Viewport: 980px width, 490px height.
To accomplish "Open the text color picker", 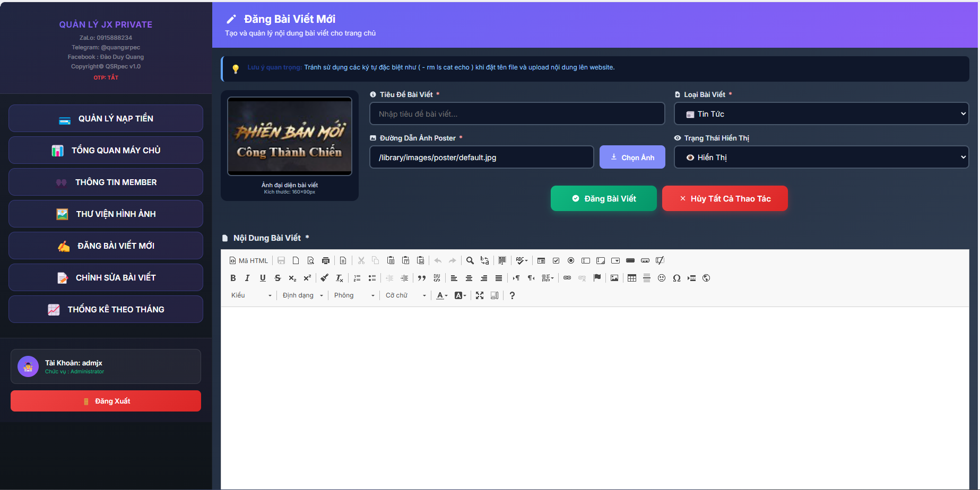I will coord(441,295).
